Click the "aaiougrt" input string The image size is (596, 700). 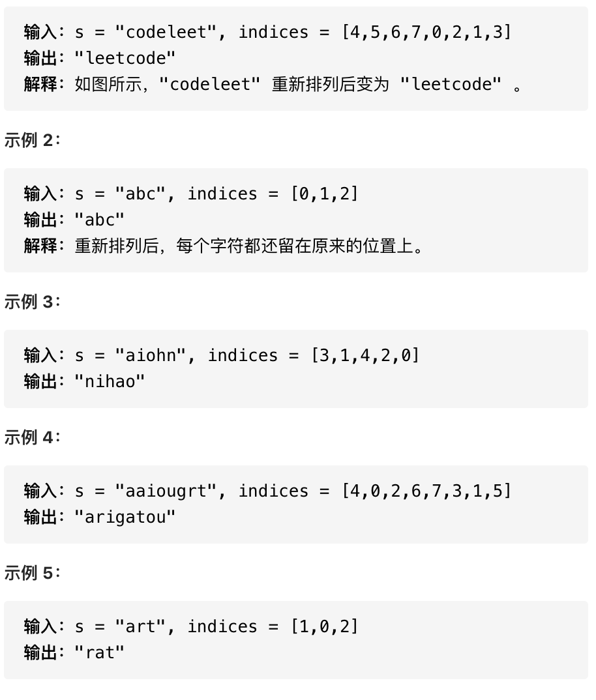tap(166, 491)
